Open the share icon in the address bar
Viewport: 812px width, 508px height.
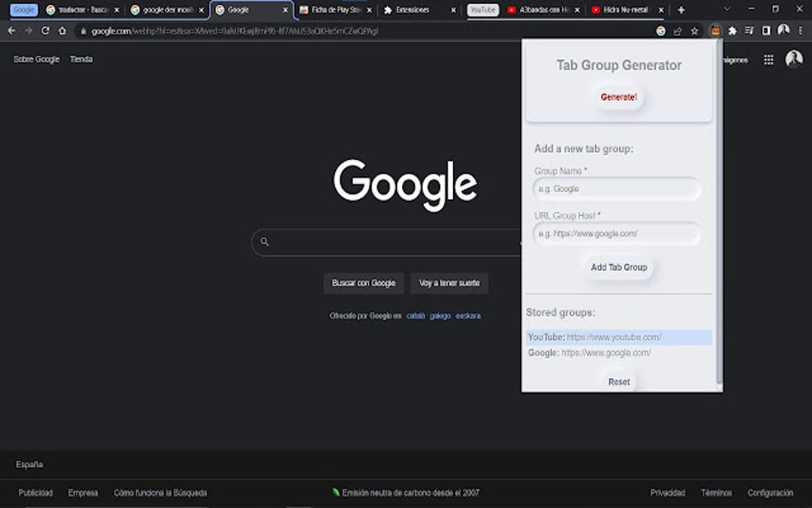[x=678, y=30]
